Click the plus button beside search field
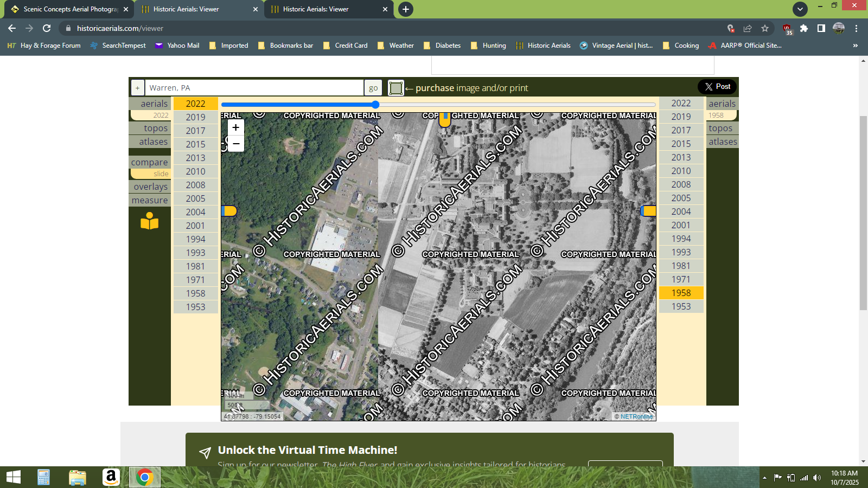868x488 pixels. click(137, 88)
